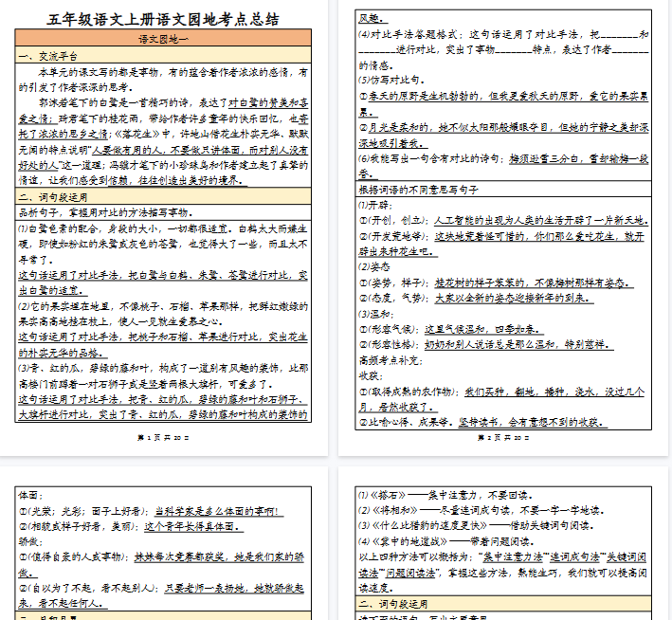Screen dimensions: 672x620
Task: Click 二、词句段运用 heading on first page
Action: [x=54, y=196]
